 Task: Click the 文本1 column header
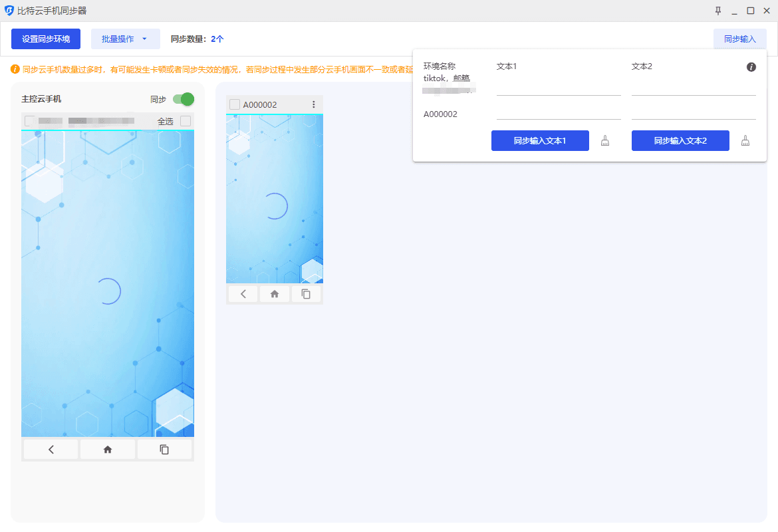507,66
